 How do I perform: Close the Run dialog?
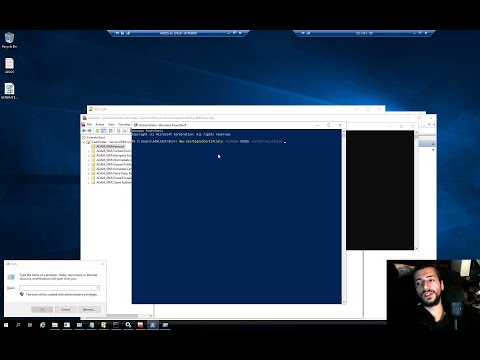103,264
